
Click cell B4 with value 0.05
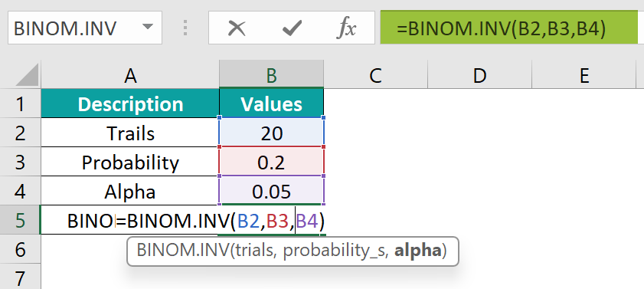(272, 191)
